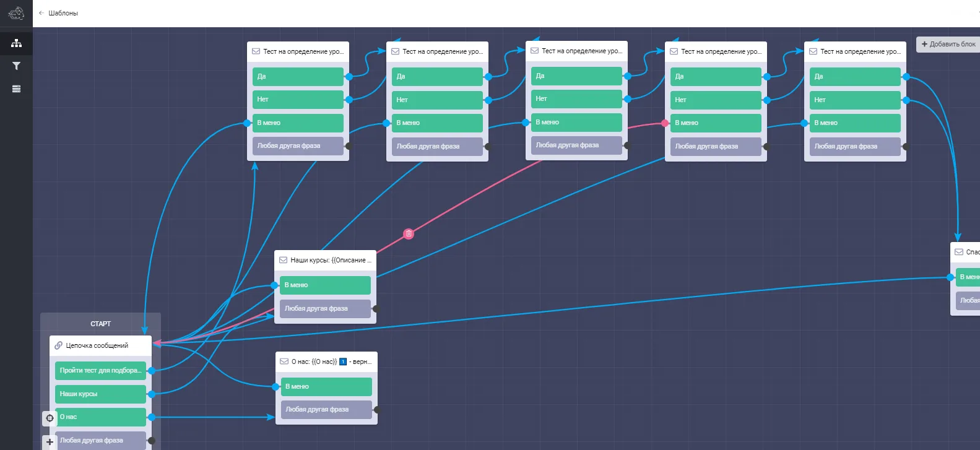Click envelope icon of rightmost Тест block
This screenshot has height=450, width=980.
(813, 51)
